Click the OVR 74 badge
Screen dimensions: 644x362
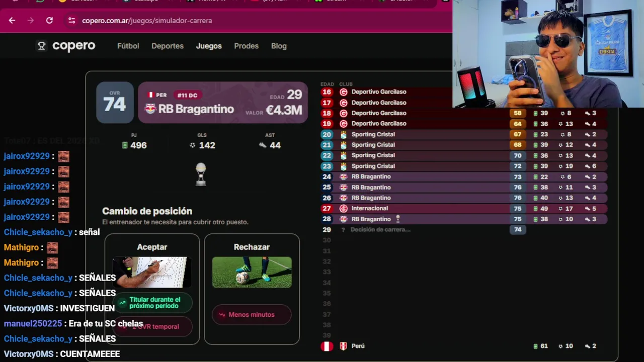[115, 103]
